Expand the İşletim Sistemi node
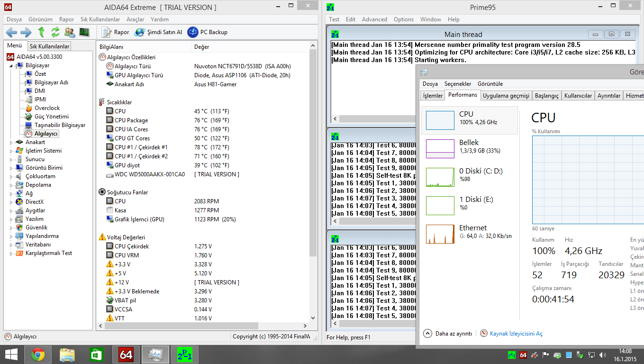Screen dimensions: 644x364 tap(12, 151)
